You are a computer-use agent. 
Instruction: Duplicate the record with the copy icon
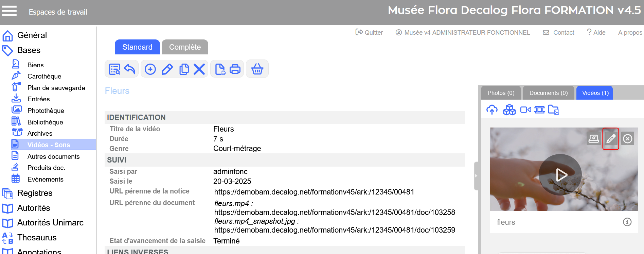tap(184, 69)
